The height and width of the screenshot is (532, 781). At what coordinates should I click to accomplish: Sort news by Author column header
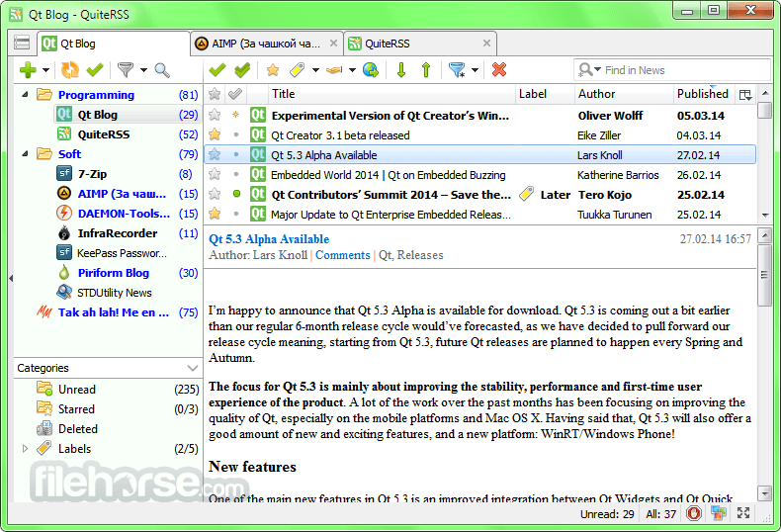tap(624, 94)
